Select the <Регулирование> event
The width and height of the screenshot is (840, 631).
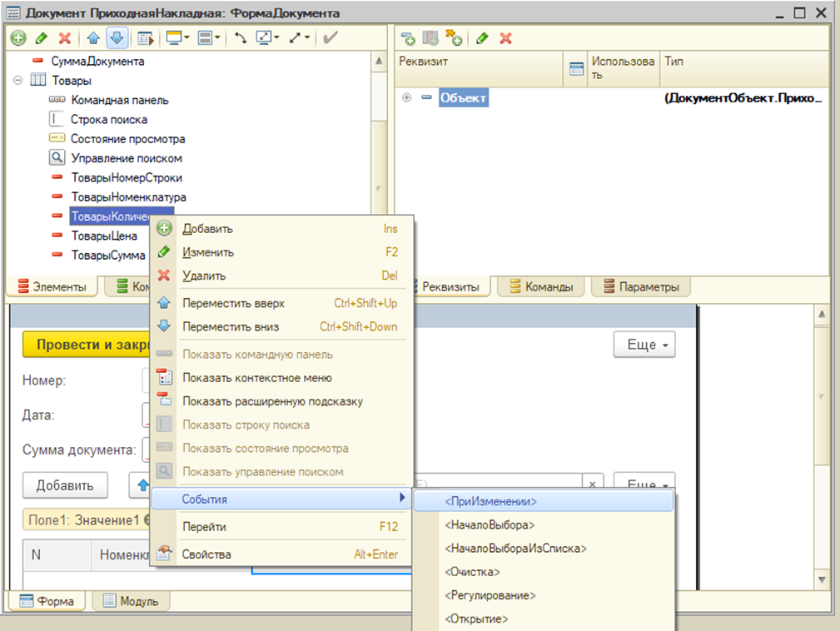pyautogui.click(x=544, y=596)
